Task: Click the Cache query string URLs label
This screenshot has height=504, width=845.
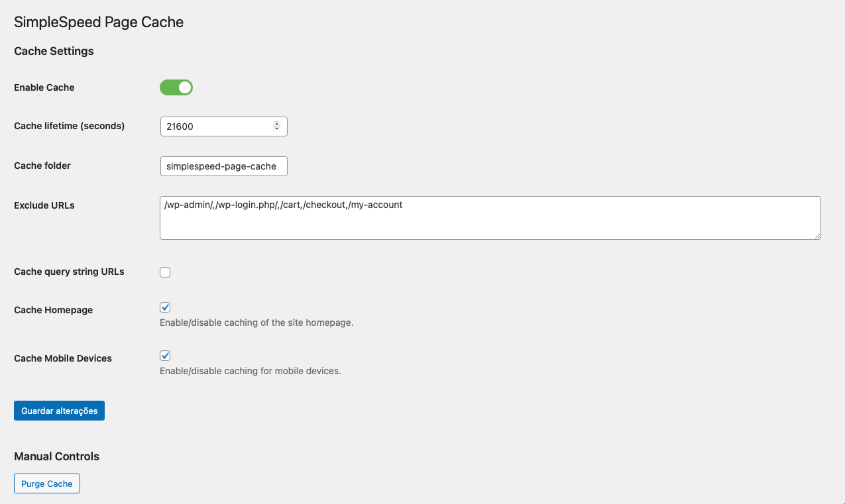Action: point(69,272)
